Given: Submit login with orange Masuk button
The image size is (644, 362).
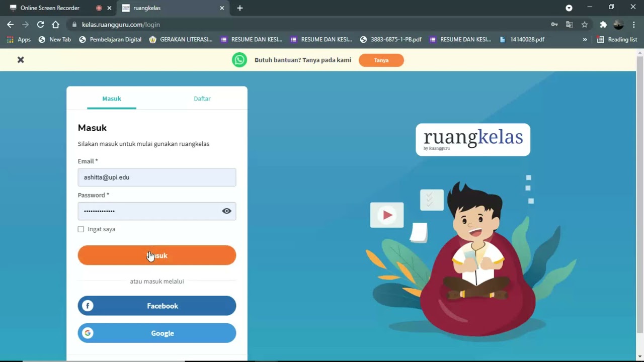Looking at the screenshot, I should pyautogui.click(x=157, y=255).
